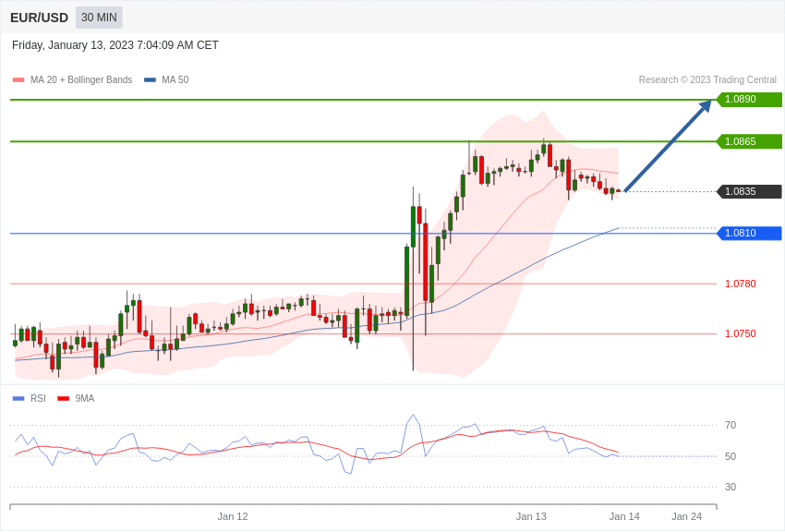
Task: Click the 30 MIN timeframe badge
Action: point(99,18)
